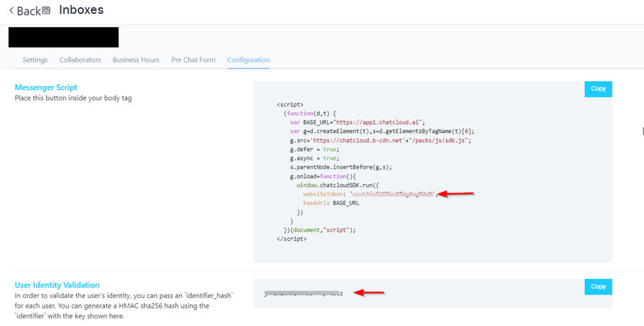The height and width of the screenshot is (326, 644).
Task: Open the Settings tab
Action: tap(35, 60)
